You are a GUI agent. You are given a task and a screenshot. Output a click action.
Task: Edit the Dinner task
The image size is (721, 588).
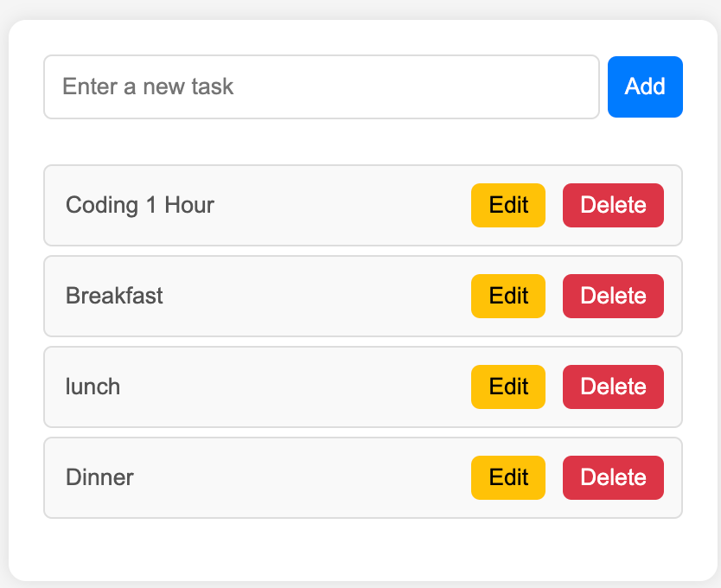508,477
